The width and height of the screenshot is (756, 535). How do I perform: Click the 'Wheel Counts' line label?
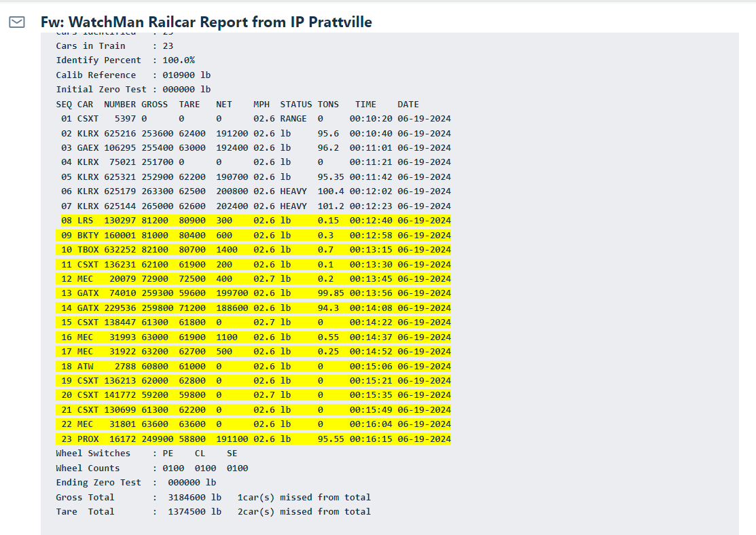click(x=88, y=468)
